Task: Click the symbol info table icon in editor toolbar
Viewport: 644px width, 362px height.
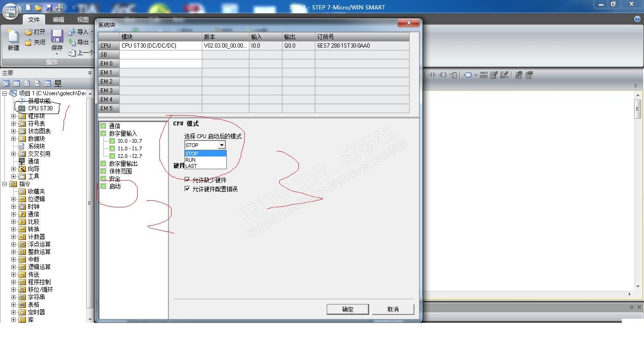Action: click(484, 75)
